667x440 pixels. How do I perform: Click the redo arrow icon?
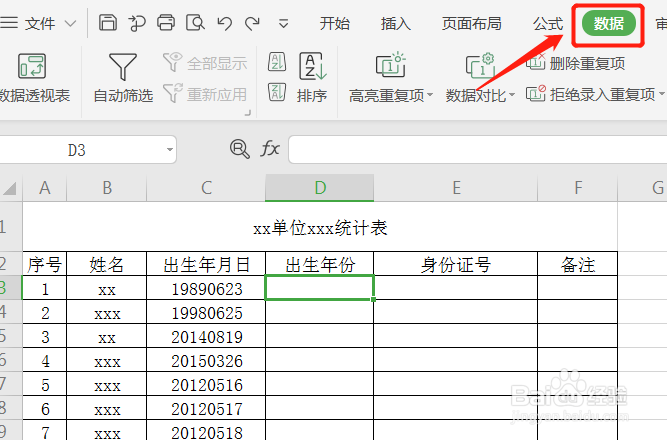tap(252, 23)
